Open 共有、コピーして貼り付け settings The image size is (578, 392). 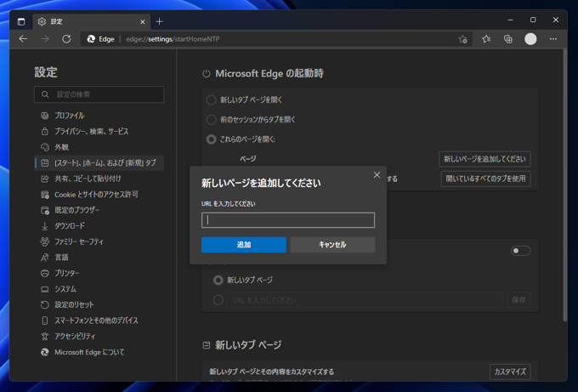[x=99, y=179]
